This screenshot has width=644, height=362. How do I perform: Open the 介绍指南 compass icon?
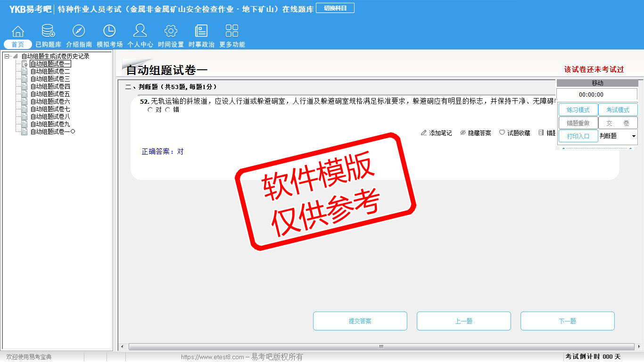79,32
